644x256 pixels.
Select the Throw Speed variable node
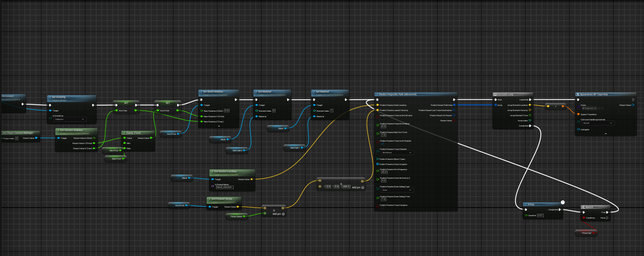[237, 216]
